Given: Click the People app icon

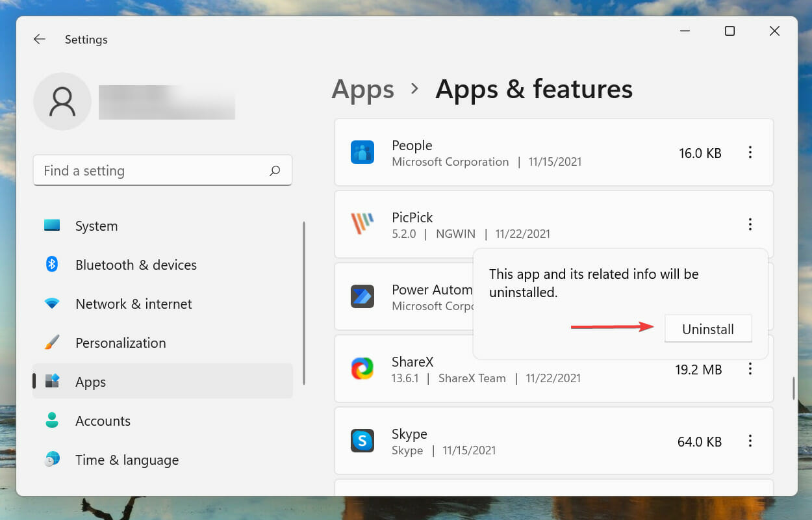Looking at the screenshot, I should click(x=362, y=153).
